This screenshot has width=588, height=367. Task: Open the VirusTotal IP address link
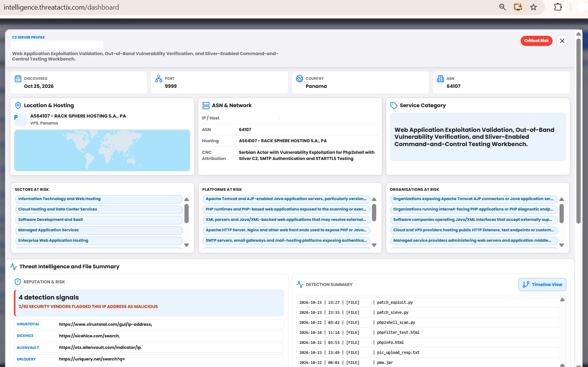[105, 324]
